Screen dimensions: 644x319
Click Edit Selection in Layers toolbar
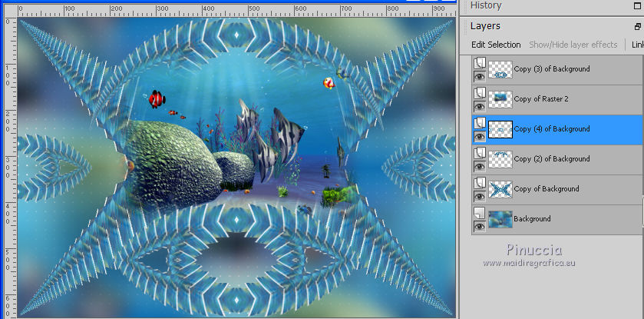[x=496, y=45]
